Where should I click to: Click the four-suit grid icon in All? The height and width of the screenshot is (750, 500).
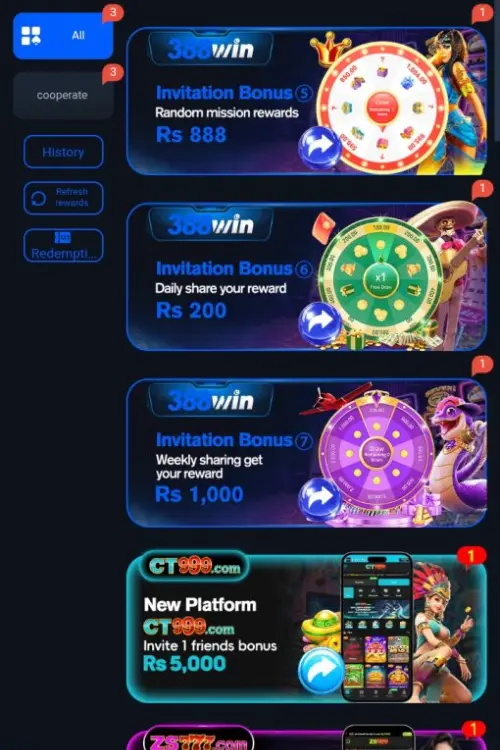coord(31,36)
